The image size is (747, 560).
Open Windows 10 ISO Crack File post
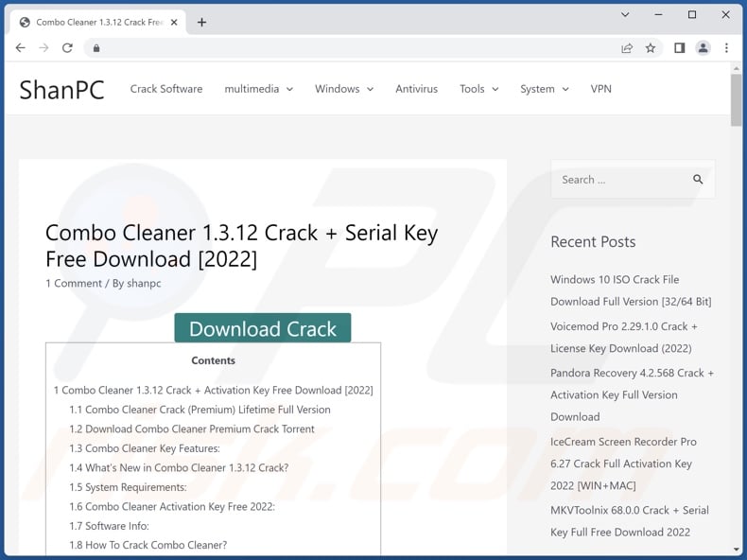631,290
